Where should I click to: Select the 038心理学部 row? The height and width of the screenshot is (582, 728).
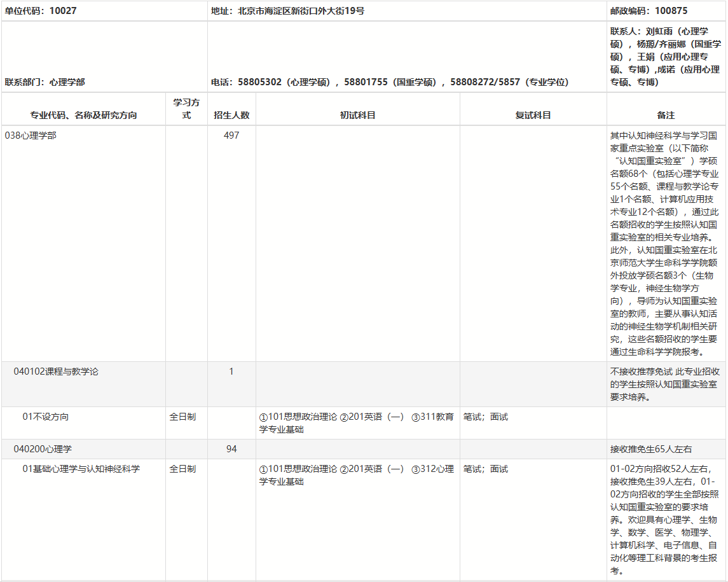click(x=31, y=135)
